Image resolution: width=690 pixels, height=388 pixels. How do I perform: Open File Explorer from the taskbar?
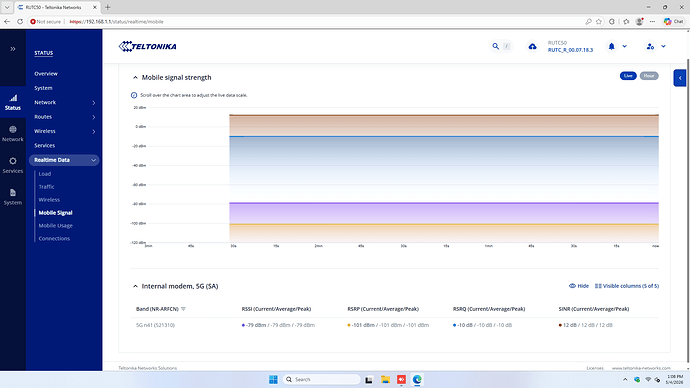[385, 379]
